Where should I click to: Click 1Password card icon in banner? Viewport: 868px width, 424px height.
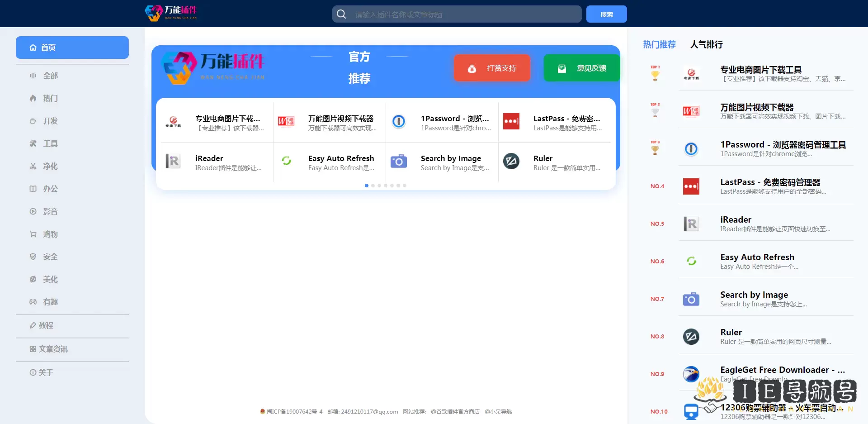tap(399, 121)
